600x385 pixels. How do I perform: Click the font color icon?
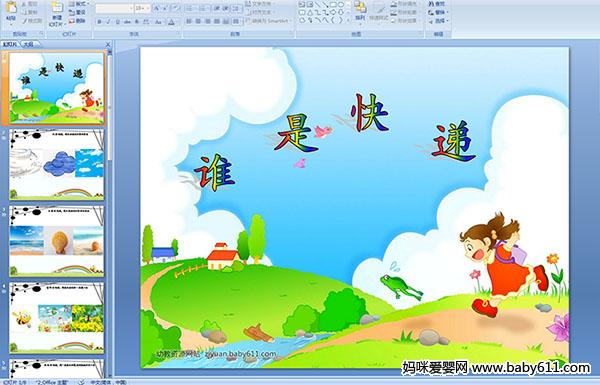172,22
